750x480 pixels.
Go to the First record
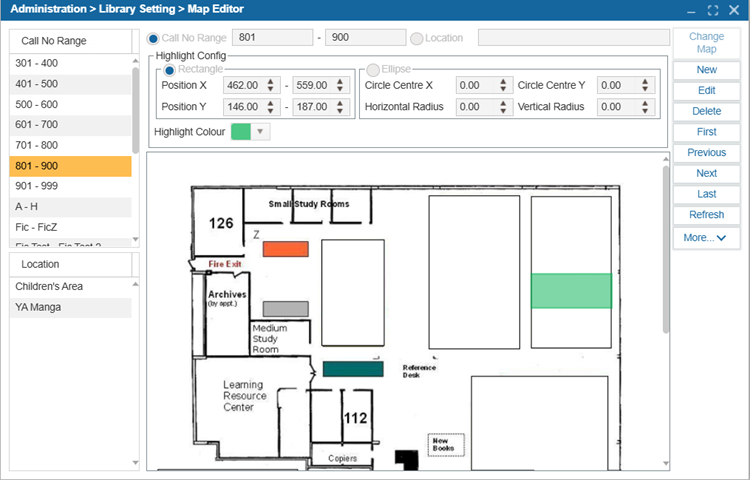click(706, 132)
